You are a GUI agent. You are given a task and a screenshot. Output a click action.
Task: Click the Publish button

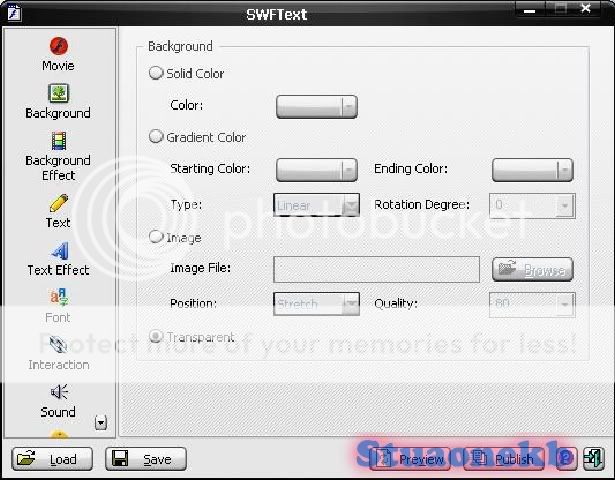coord(504,459)
